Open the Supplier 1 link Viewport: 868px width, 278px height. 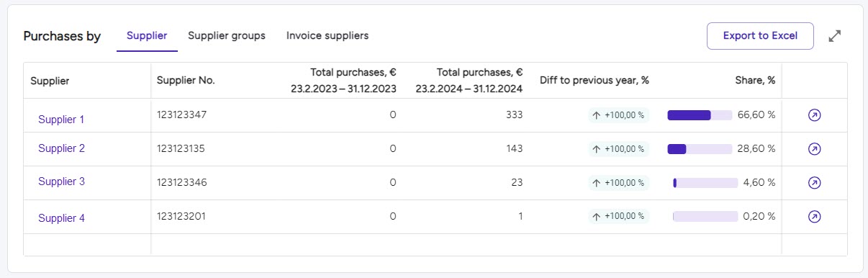tap(61, 120)
